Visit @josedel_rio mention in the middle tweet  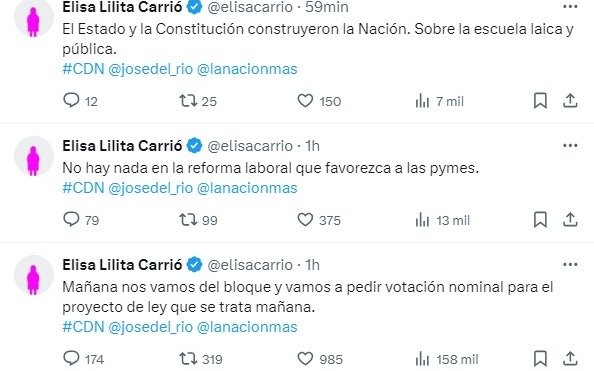pos(150,188)
